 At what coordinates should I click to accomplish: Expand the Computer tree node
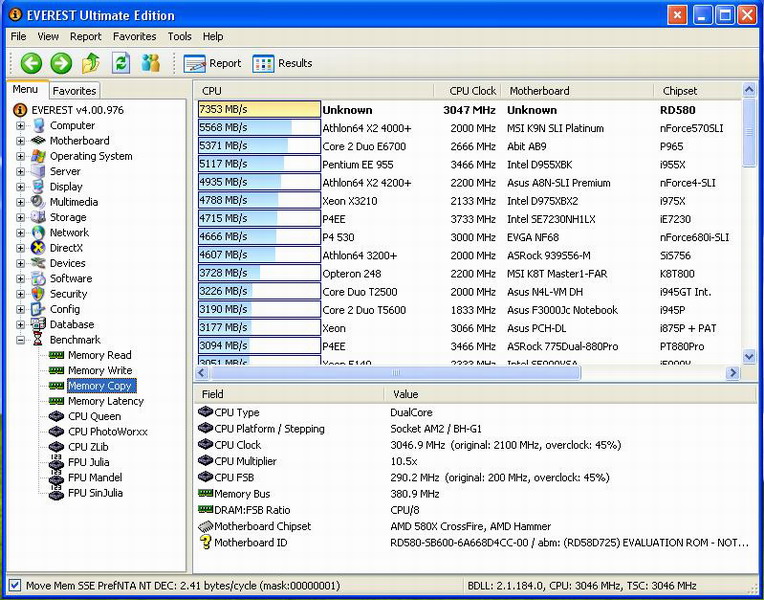20,126
